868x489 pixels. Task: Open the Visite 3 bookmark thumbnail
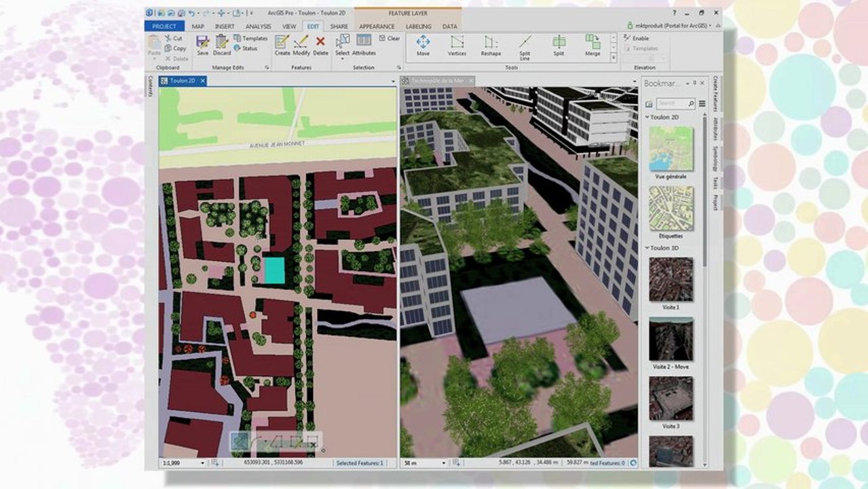pos(671,398)
